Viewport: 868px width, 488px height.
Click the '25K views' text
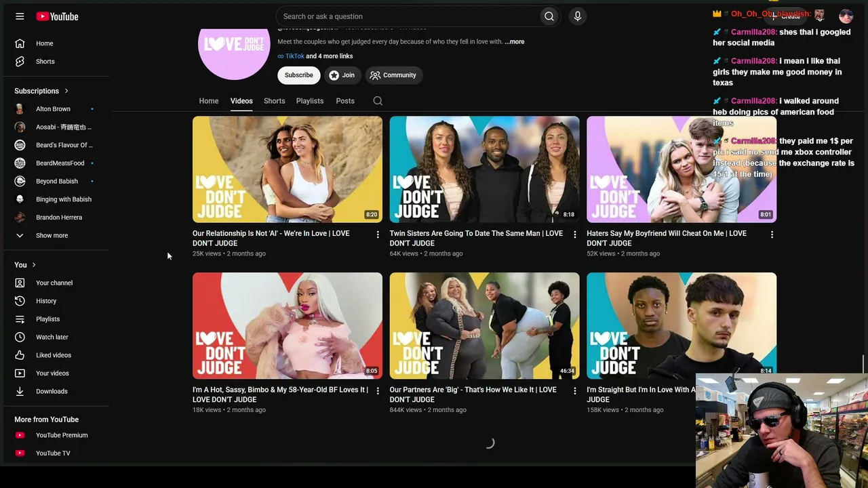coord(207,253)
